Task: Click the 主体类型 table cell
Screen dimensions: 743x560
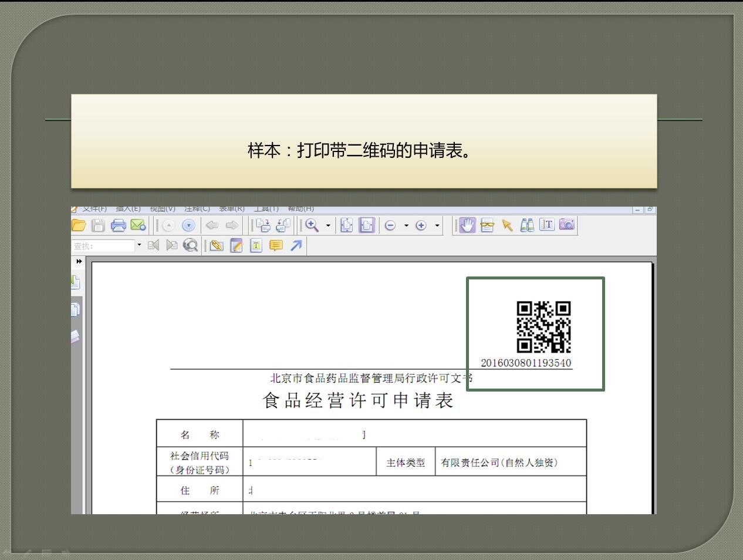Action: (406, 463)
